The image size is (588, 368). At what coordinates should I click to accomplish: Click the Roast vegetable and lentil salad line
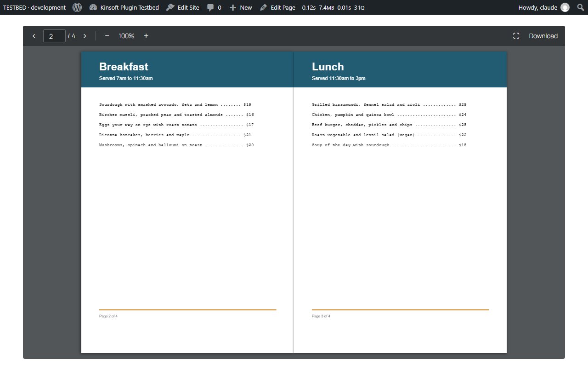pyautogui.click(x=389, y=135)
